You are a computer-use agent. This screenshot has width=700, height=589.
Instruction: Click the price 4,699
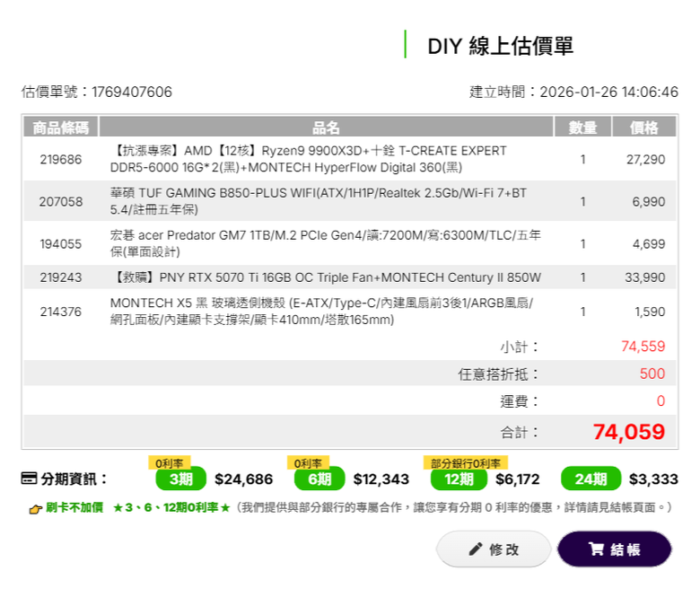[649, 244]
